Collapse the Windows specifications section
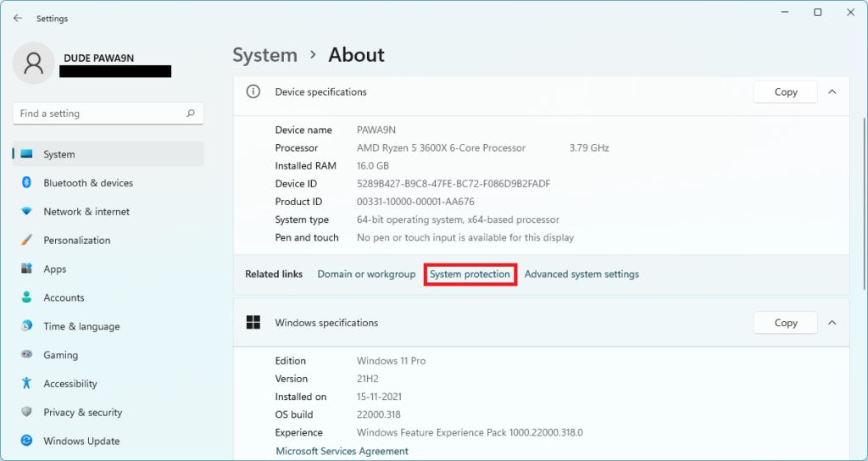This screenshot has height=461, width=868. tap(832, 323)
